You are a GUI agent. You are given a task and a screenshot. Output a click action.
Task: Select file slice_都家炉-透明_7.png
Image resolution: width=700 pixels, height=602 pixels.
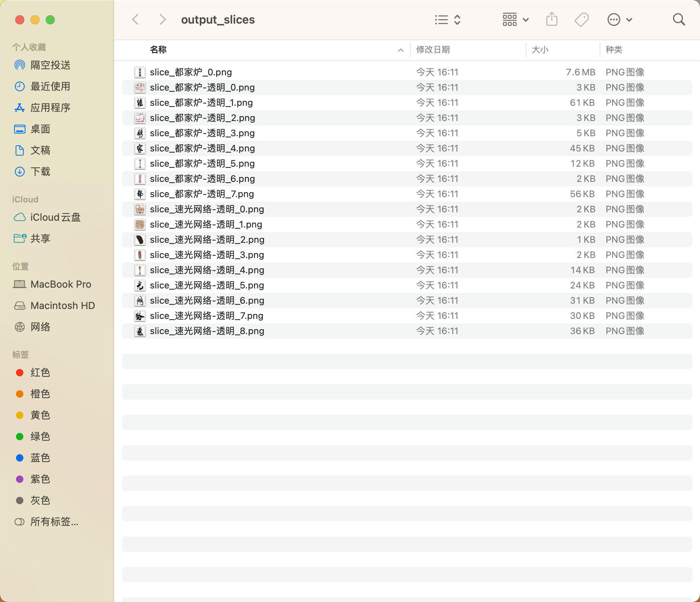[407, 194]
